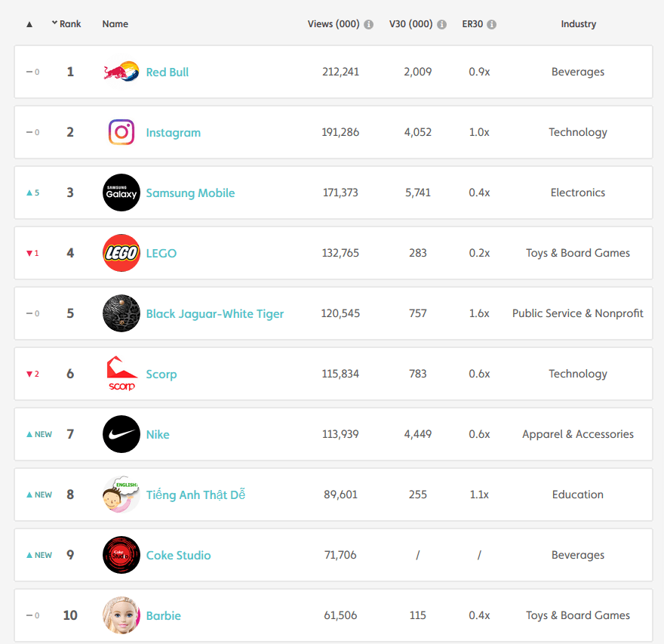Sort by rank change triangle header
The height and width of the screenshot is (644, 664).
pos(29,24)
